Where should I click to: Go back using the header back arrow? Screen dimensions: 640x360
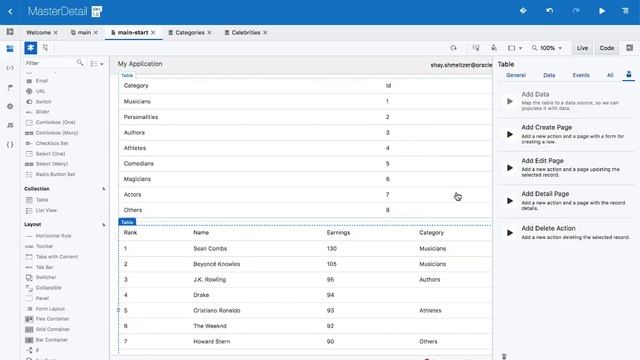(11, 11)
